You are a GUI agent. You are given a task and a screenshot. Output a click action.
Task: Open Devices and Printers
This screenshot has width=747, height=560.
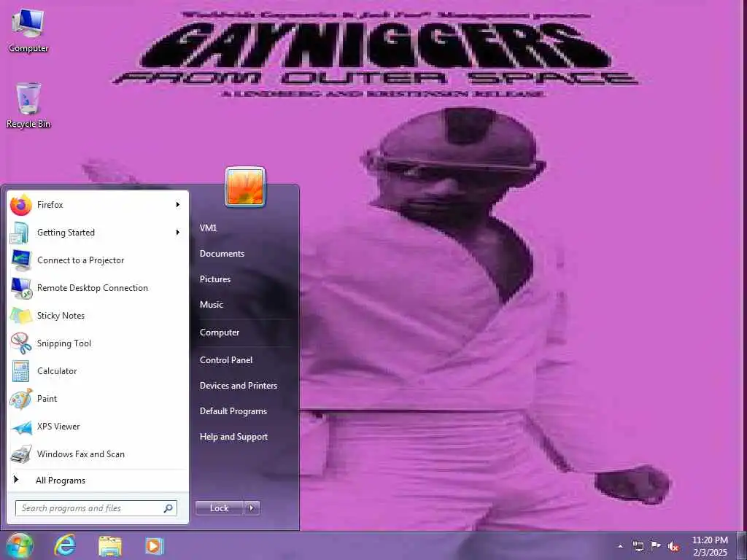[x=239, y=386]
